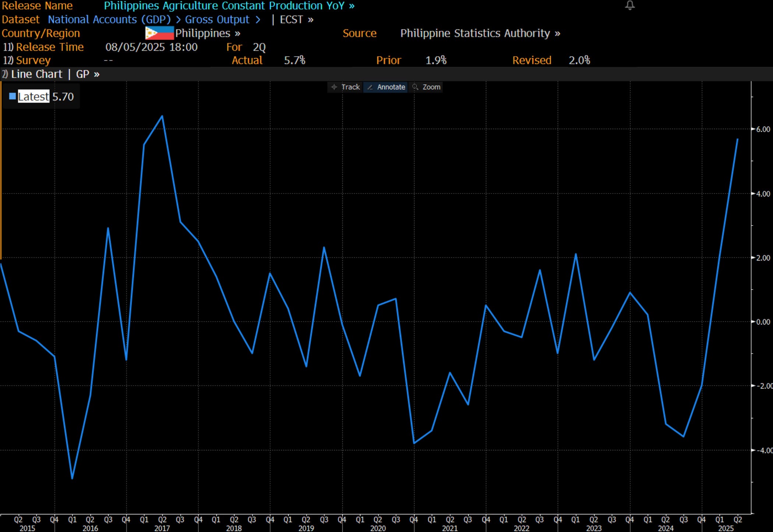Toggle the Annotate chart mode
Viewport: 773px width, 532px height.
pyautogui.click(x=391, y=87)
